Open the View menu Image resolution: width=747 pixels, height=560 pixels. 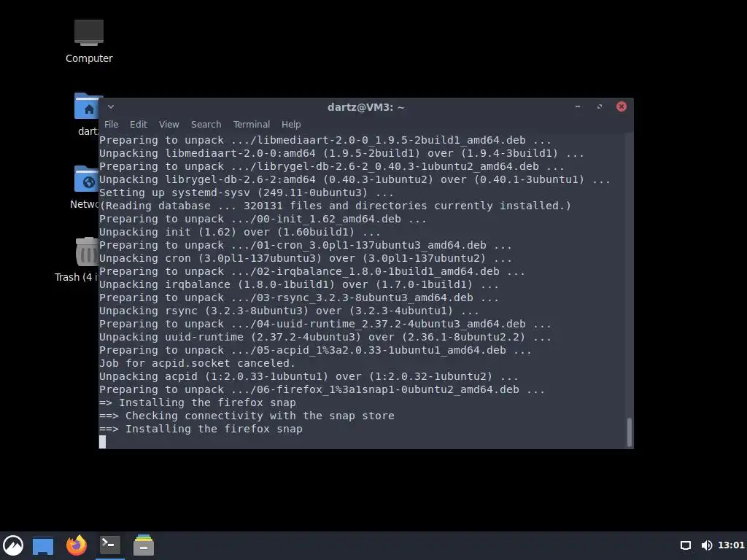tap(169, 124)
